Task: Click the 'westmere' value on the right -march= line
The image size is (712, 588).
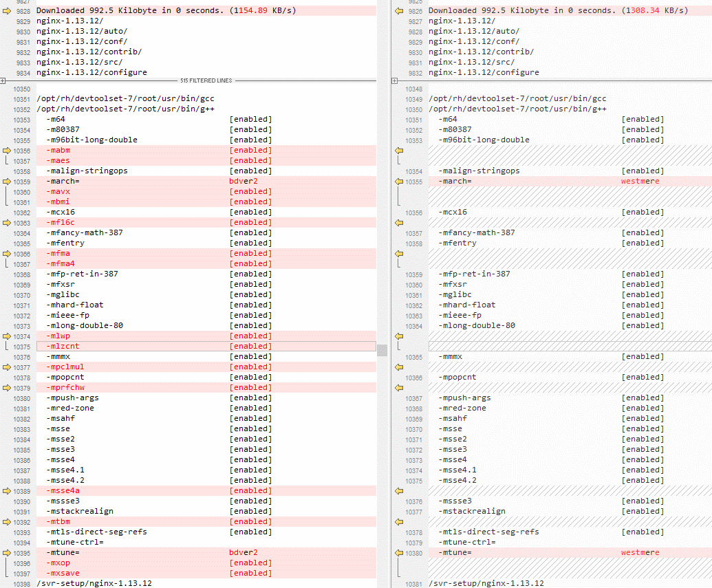Action: click(640, 181)
